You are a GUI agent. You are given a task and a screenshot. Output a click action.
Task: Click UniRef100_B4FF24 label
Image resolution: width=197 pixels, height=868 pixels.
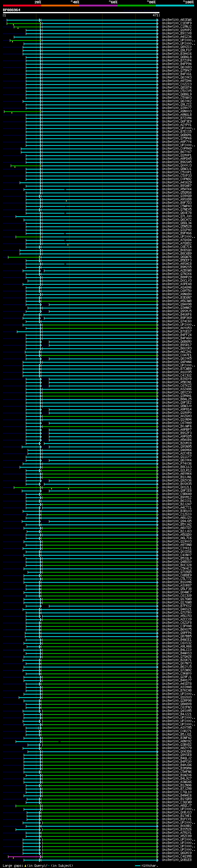[x=177, y=335]
